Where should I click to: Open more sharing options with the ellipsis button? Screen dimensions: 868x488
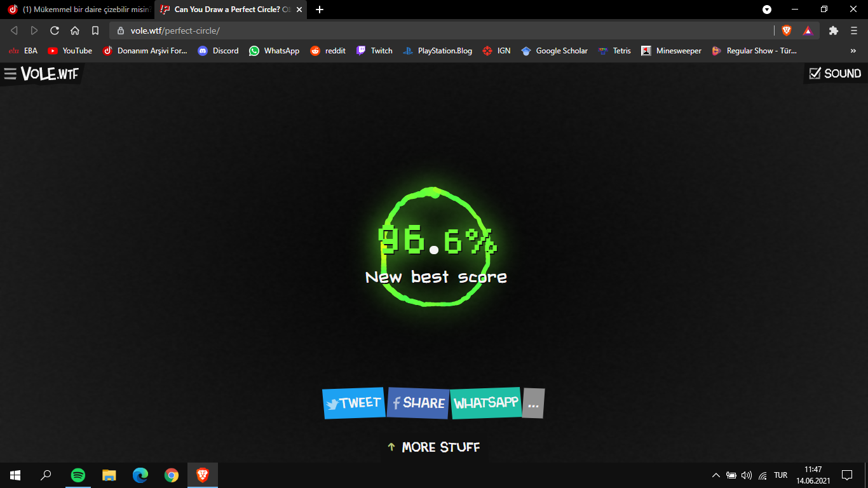(533, 403)
